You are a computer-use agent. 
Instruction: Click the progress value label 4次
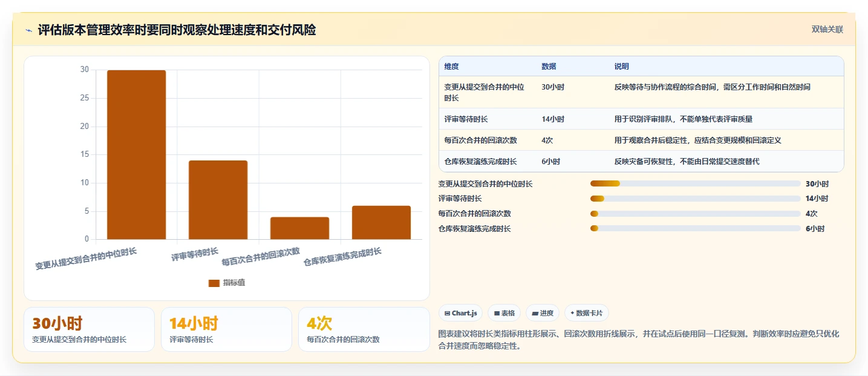point(811,214)
